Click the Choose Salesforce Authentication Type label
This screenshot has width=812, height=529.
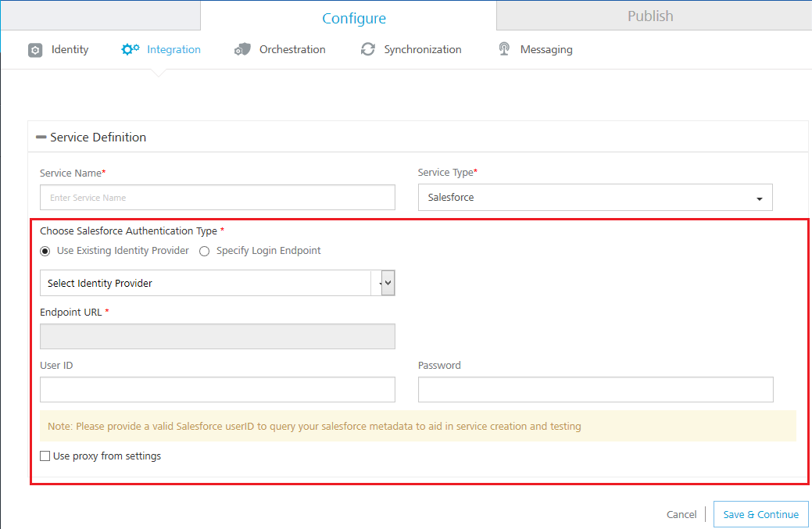point(128,231)
